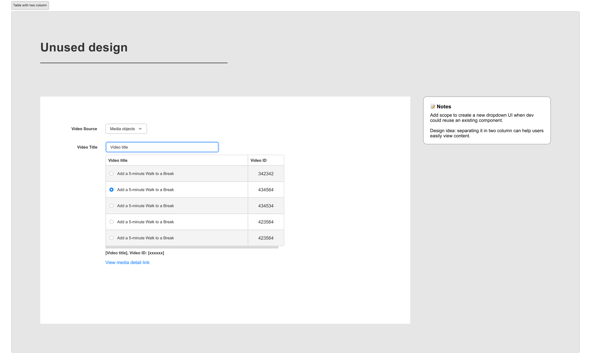Screen dimensions: 591x364
Task: Click the selected video summary text below table
Action: (x=135, y=253)
